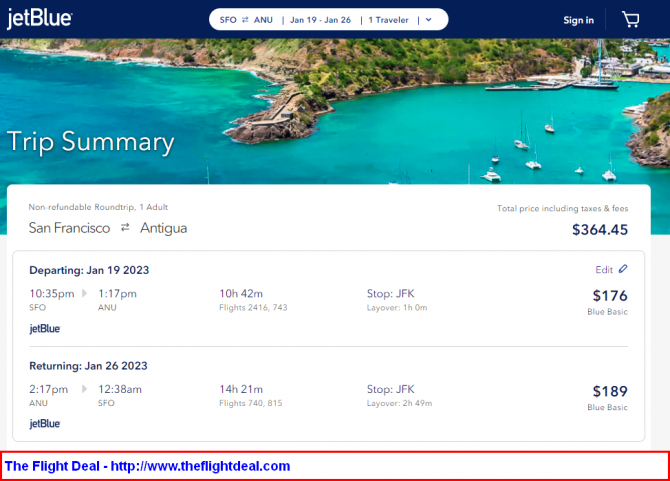The width and height of the screenshot is (670, 481).
Task: Click the 1 Traveler selector
Action: [x=388, y=20]
